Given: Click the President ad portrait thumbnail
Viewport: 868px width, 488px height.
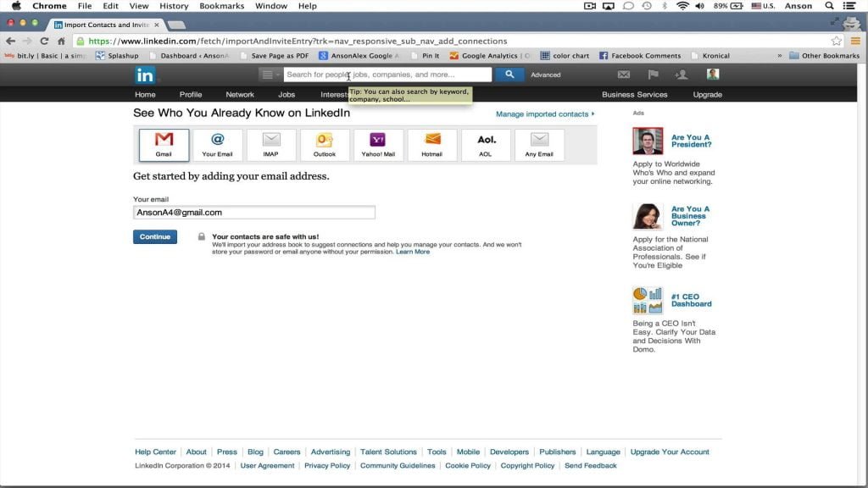Looking at the screenshot, I should [x=648, y=141].
